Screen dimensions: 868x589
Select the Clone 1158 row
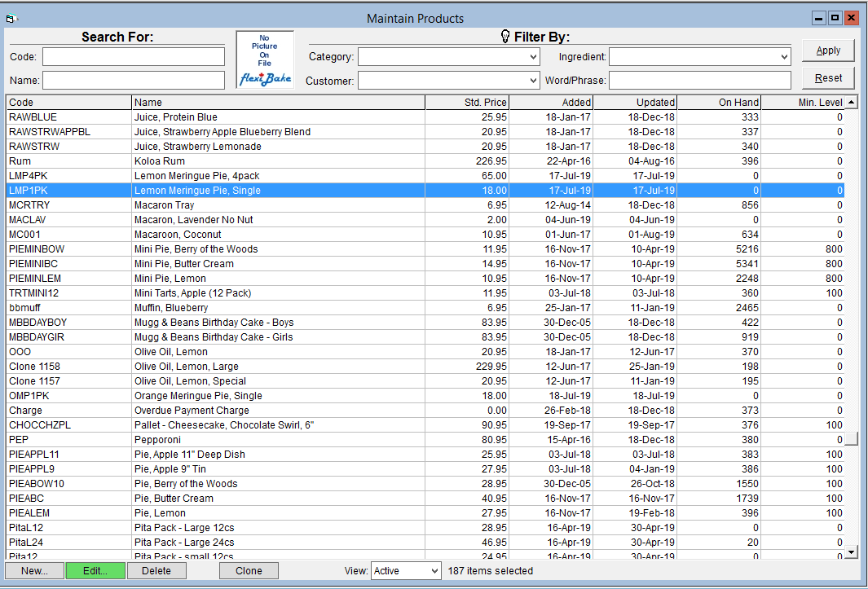coord(425,367)
